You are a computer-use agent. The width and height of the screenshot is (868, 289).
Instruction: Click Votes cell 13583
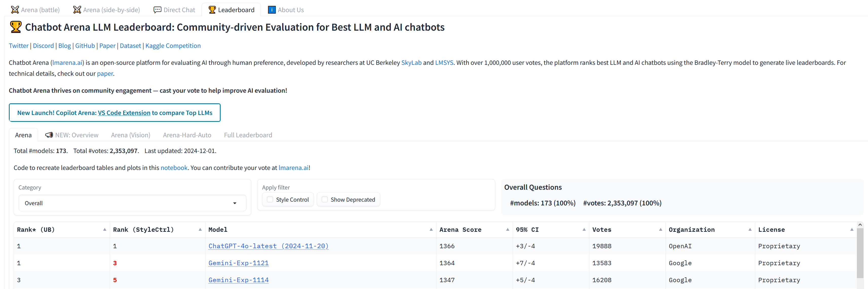tap(627, 263)
